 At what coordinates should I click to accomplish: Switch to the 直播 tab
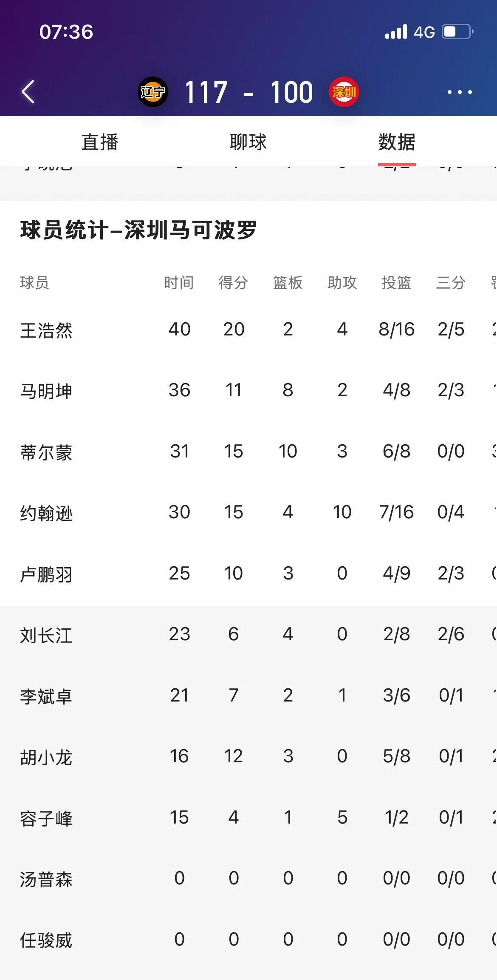pyautogui.click(x=101, y=142)
